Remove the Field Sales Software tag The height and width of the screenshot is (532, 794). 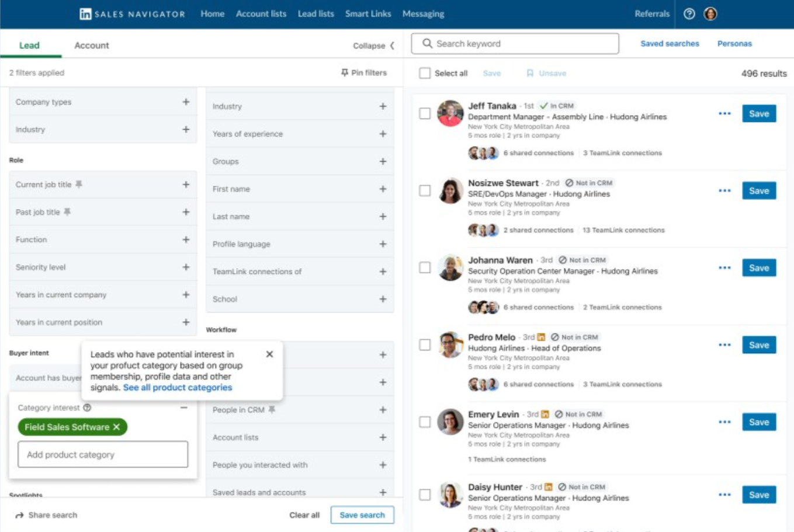point(116,427)
